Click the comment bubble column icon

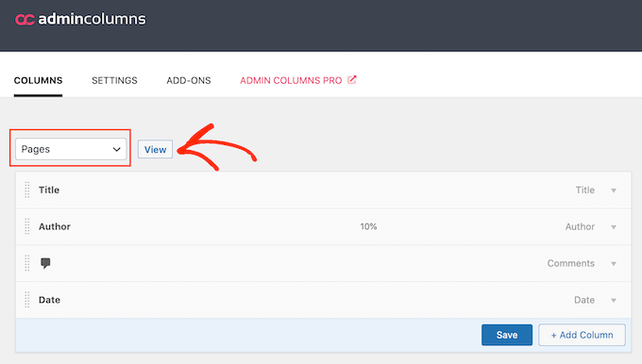(x=45, y=263)
